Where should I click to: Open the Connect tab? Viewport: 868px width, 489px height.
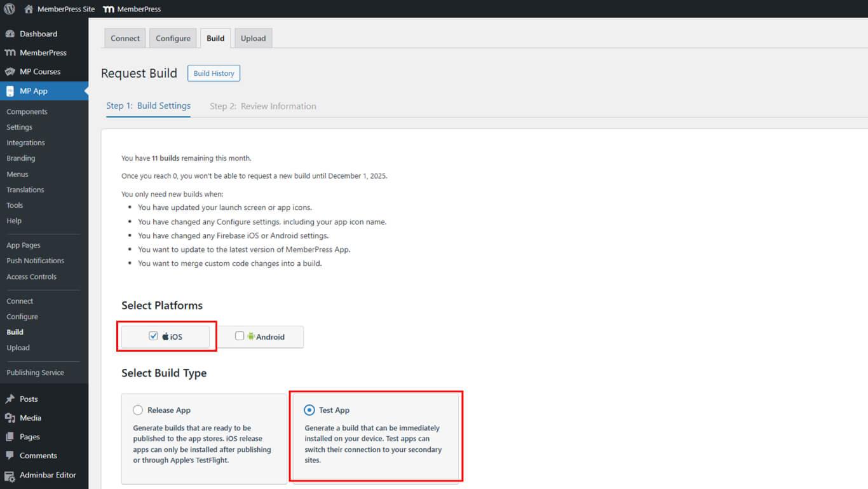click(125, 38)
